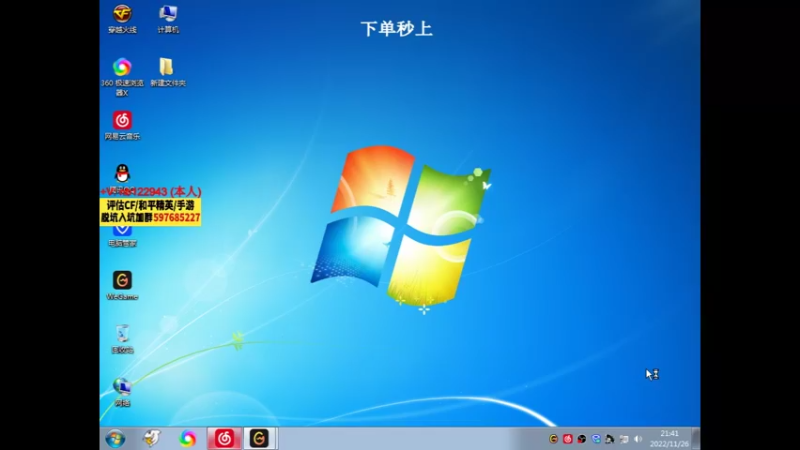Select the 网络 network desktop icon
The width and height of the screenshot is (800, 450).
(x=122, y=392)
